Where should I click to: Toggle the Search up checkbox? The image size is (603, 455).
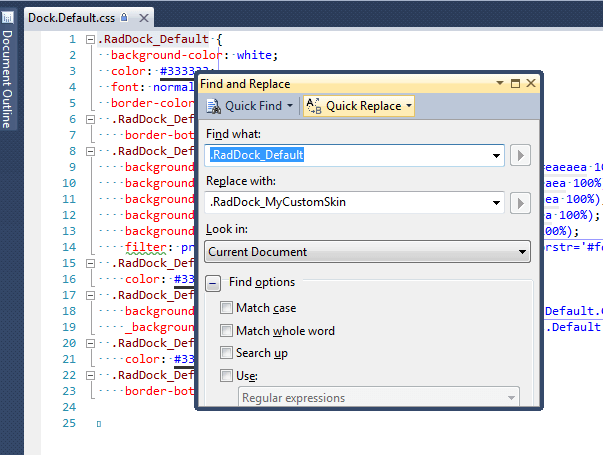(227, 353)
